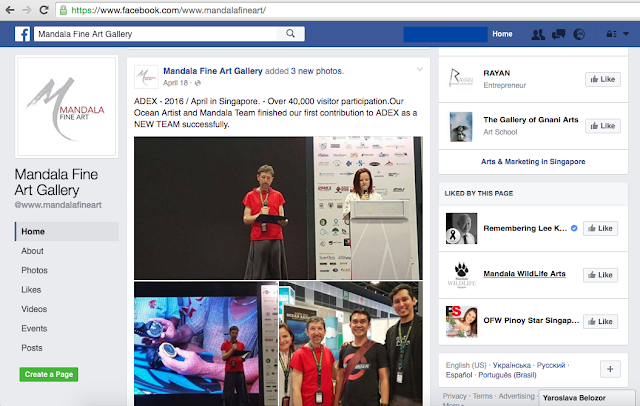Viewport: 640px width, 406px height.
Task: Open account dropdown arrow in top bar
Action: [x=626, y=34]
